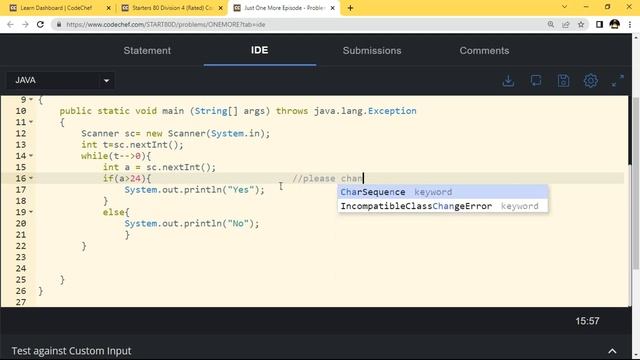Click the address bar URL

point(166,24)
